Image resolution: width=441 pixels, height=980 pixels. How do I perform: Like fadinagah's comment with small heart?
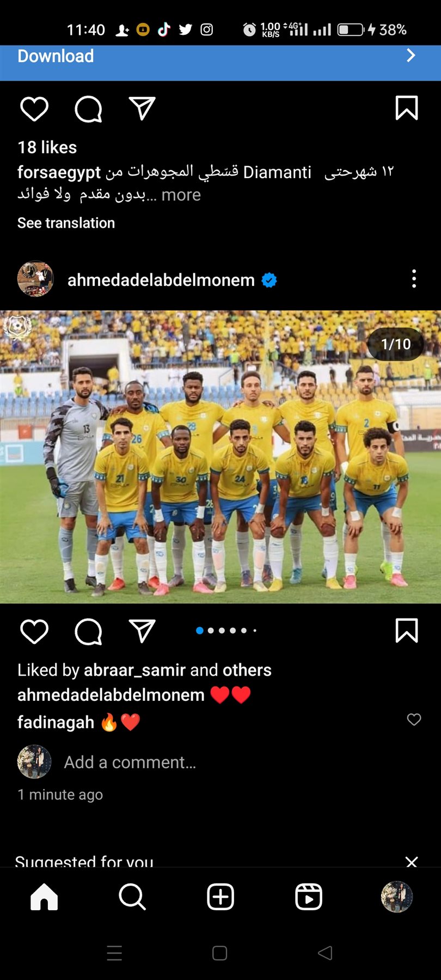(x=414, y=720)
